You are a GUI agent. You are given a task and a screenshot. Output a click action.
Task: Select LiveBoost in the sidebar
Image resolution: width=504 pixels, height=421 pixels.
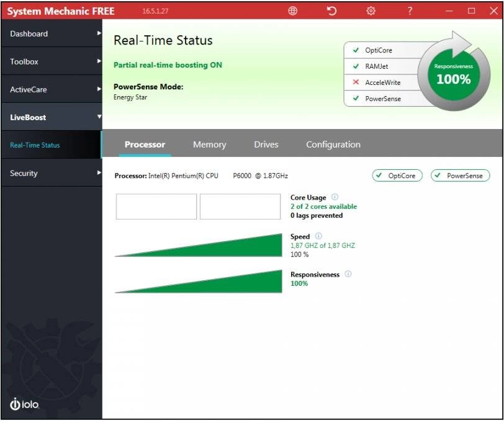[x=52, y=117]
